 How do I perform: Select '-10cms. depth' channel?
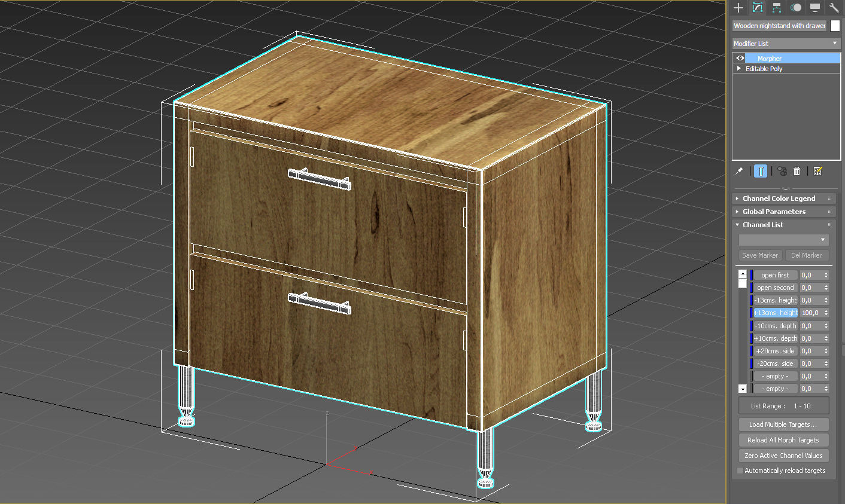pyautogui.click(x=776, y=326)
